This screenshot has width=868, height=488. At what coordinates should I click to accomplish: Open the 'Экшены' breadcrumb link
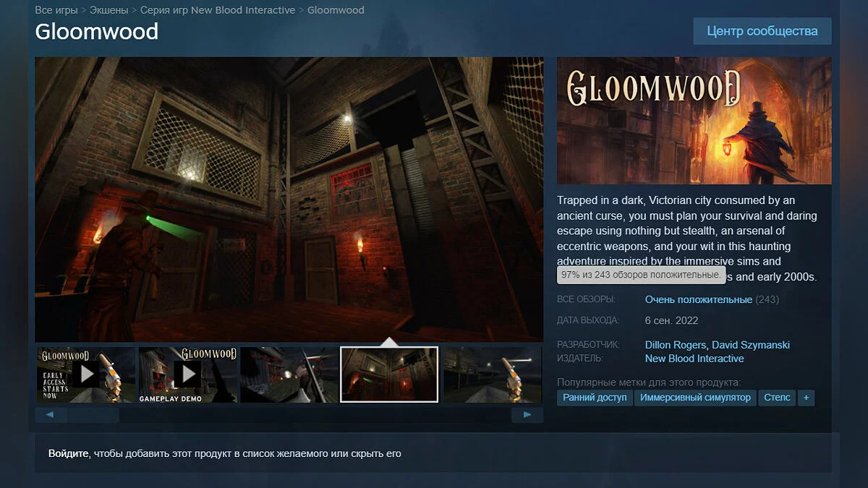tap(109, 10)
